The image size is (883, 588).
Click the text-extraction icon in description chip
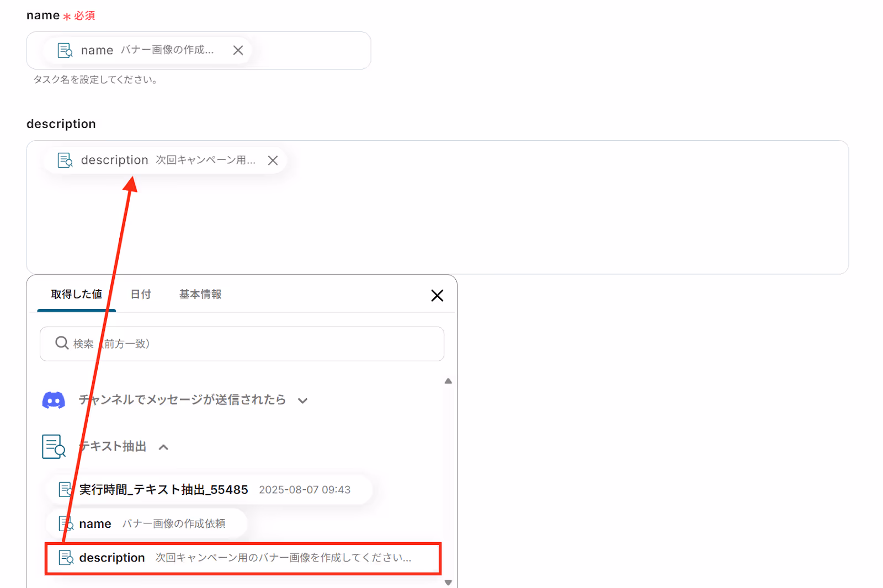(65, 161)
